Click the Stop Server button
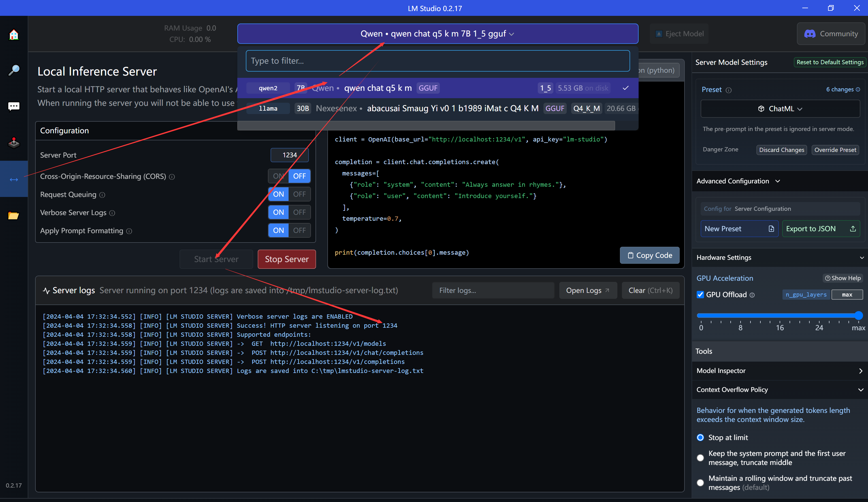Image resolution: width=868 pixels, height=502 pixels. (287, 259)
